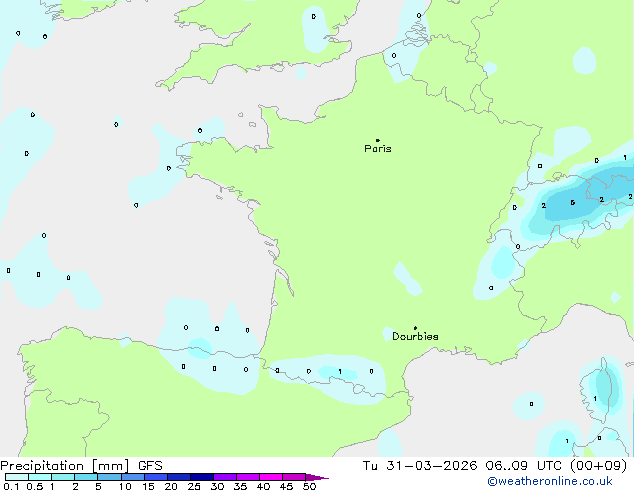Click the '40' legend scale label
Viewport: 634px width, 490px height.
pyautogui.click(x=263, y=486)
